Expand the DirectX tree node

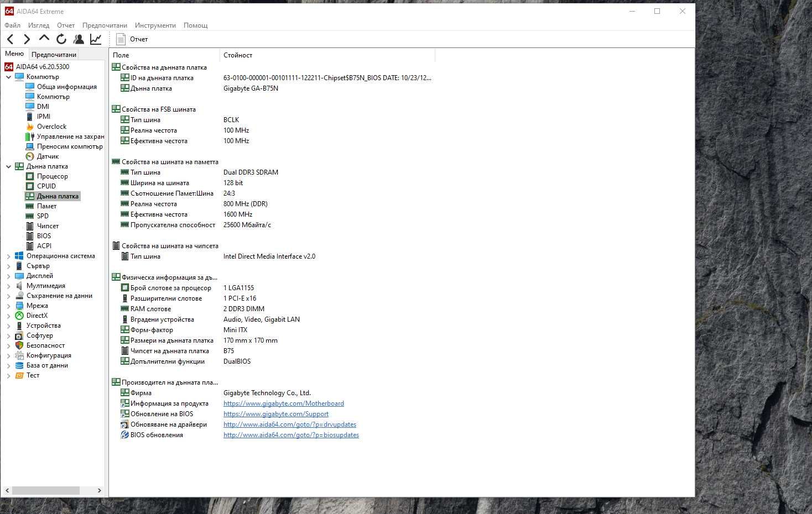click(8, 316)
